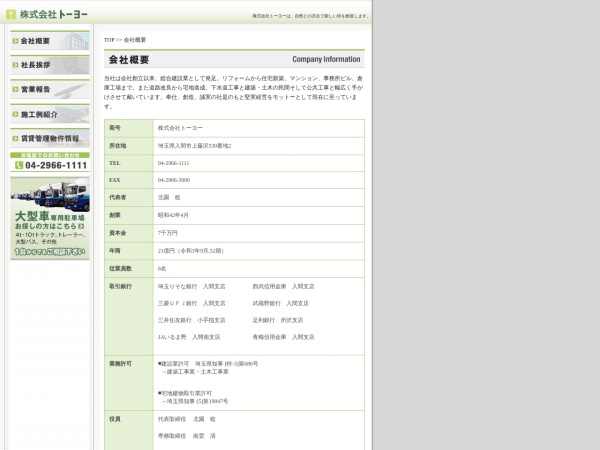Click the arrow icon beside 賃貸管理物件情報 menu
Viewport: 600px width, 450px height.
[15, 139]
